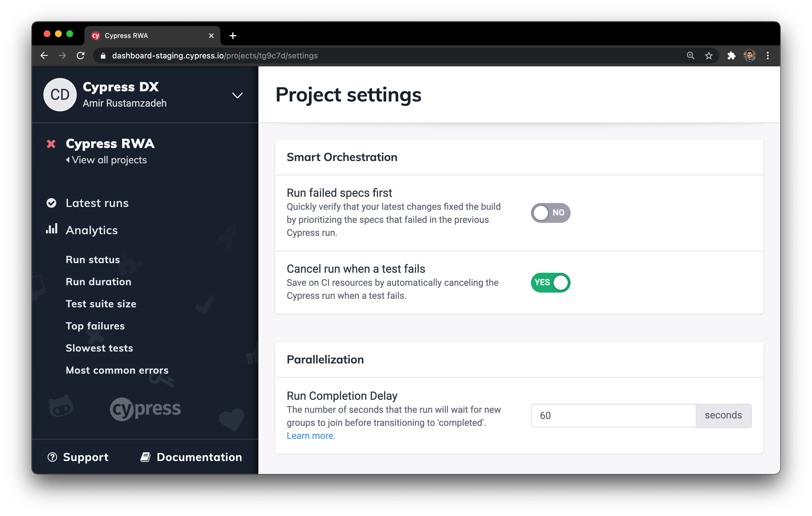Select the Latest runs checkmark icon

(51, 203)
